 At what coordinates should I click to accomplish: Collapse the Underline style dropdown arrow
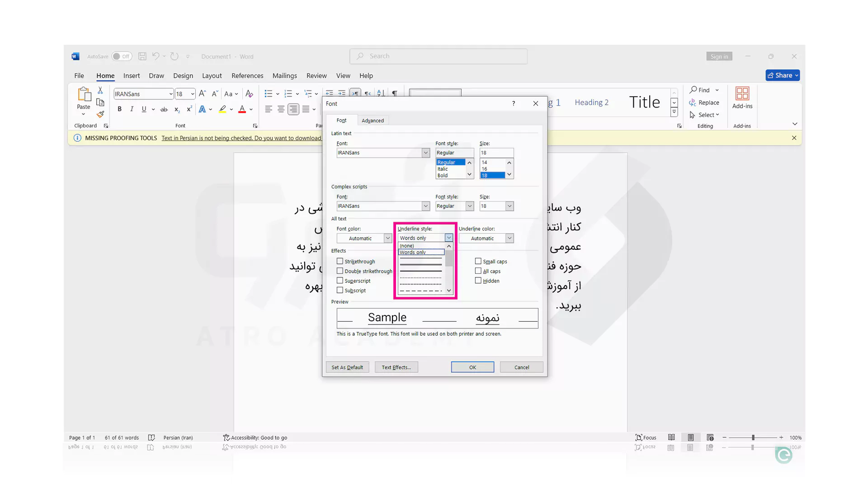coord(448,238)
